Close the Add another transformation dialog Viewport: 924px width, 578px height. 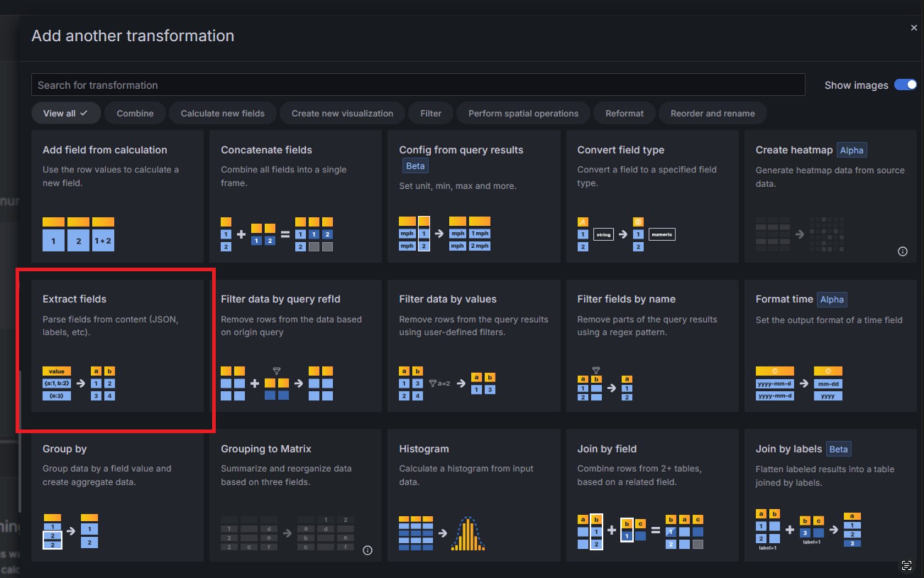pyautogui.click(x=914, y=28)
